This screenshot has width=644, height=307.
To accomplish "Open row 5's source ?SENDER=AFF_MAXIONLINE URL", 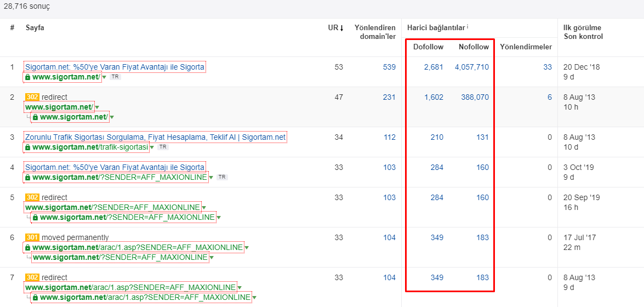I will pos(113,208).
